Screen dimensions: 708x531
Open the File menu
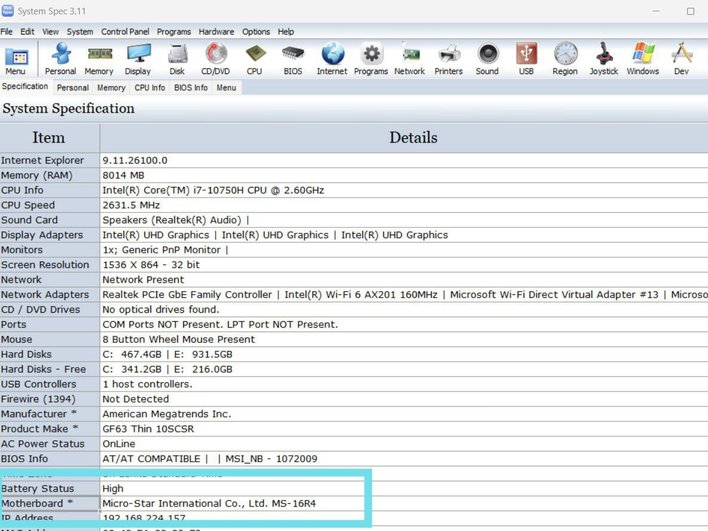[x=6, y=32]
